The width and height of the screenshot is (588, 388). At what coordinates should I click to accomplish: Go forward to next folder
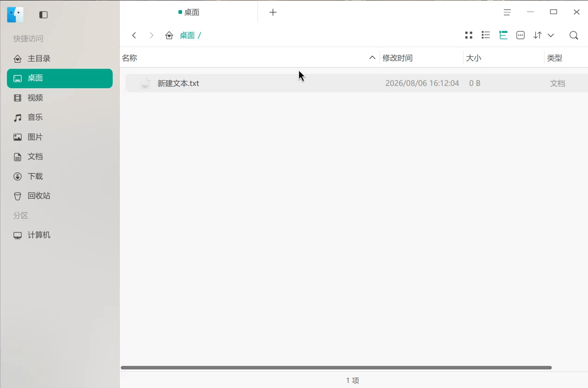coord(151,36)
